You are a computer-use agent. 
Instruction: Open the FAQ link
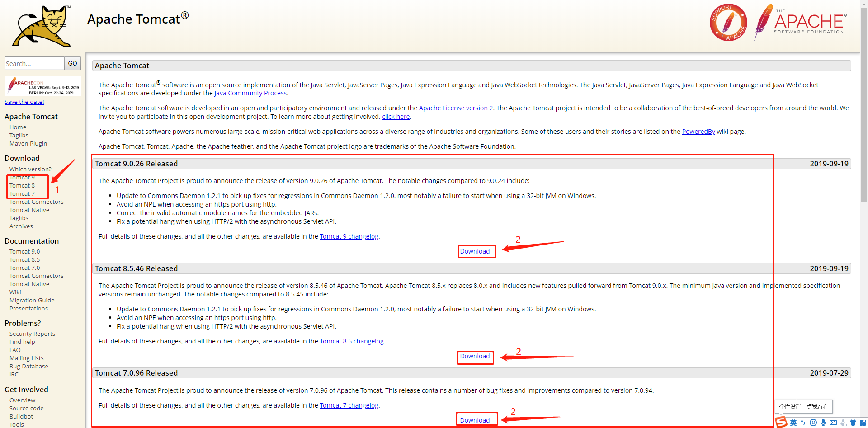tap(15, 350)
